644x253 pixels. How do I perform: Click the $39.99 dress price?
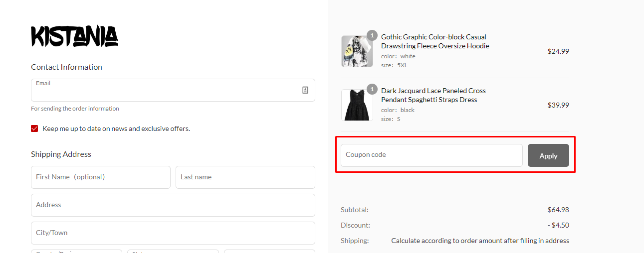tap(558, 105)
